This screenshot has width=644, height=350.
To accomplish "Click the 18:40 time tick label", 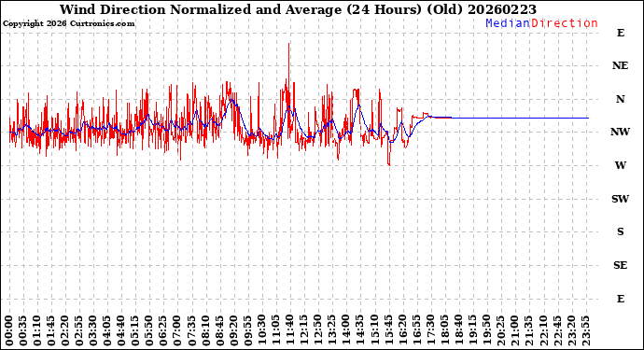I will tap(459, 331).
